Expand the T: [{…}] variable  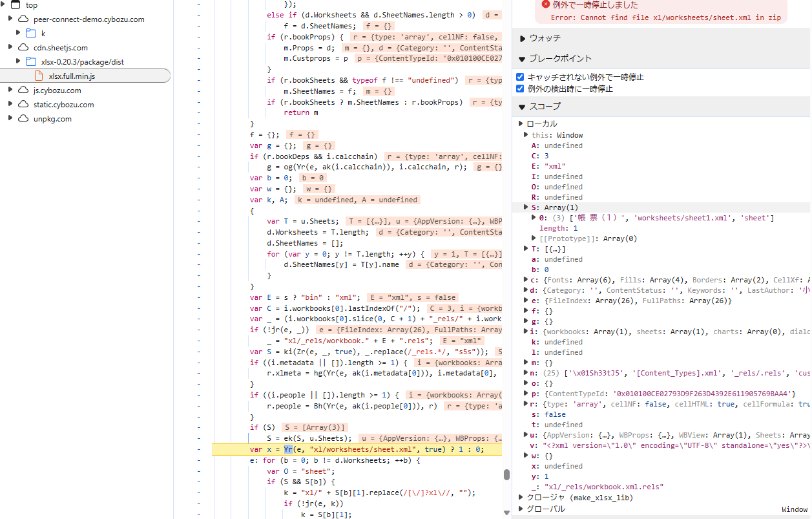point(526,249)
